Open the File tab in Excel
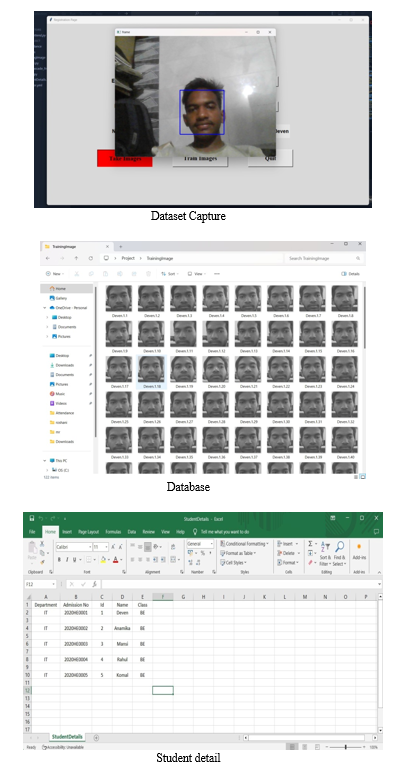409x769 pixels. (x=32, y=532)
